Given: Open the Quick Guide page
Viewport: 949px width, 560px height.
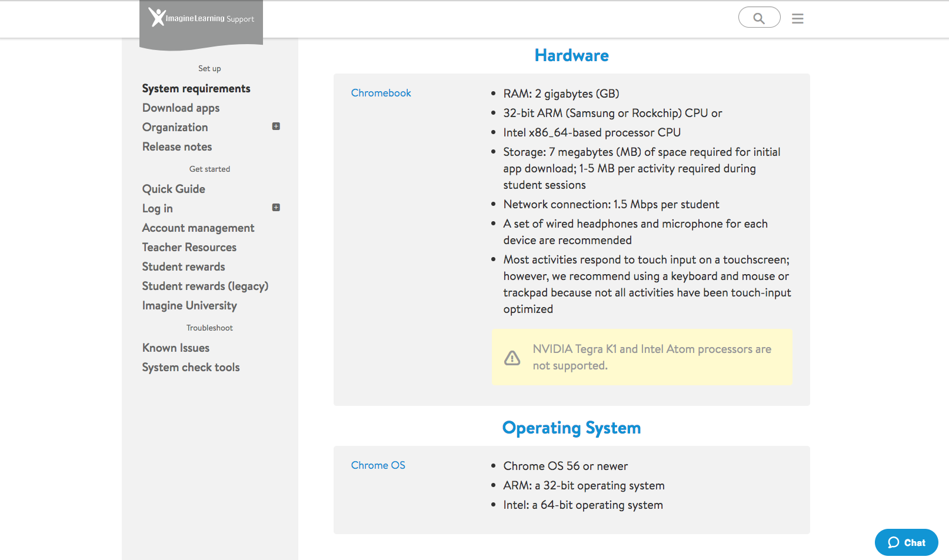Looking at the screenshot, I should [x=174, y=189].
